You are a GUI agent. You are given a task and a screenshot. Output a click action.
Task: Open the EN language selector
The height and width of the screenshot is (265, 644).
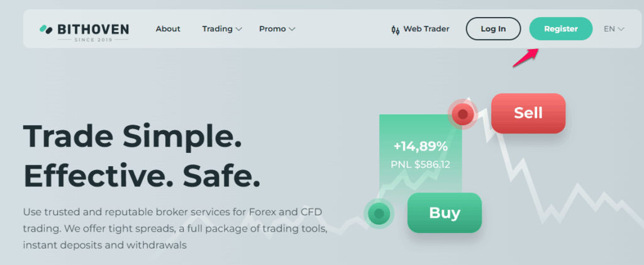[614, 29]
